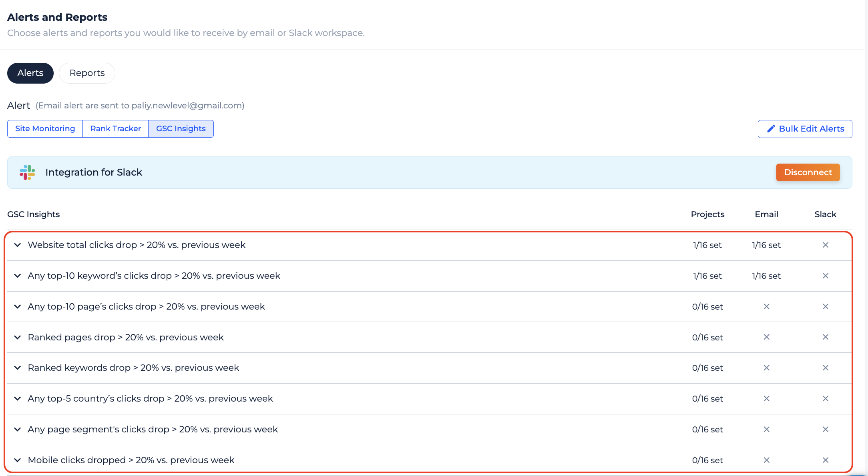The width and height of the screenshot is (868, 476).
Task: Open the Rank Tracker alerts tab
Action: pos(115,129)
